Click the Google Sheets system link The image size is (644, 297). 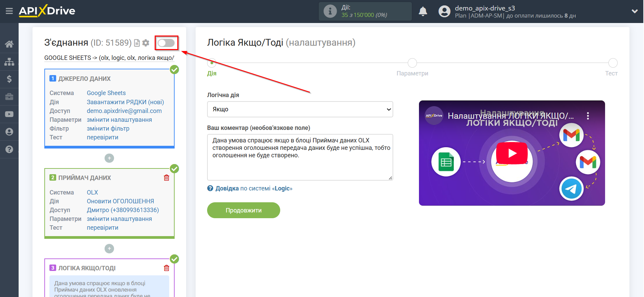[106, 93]
